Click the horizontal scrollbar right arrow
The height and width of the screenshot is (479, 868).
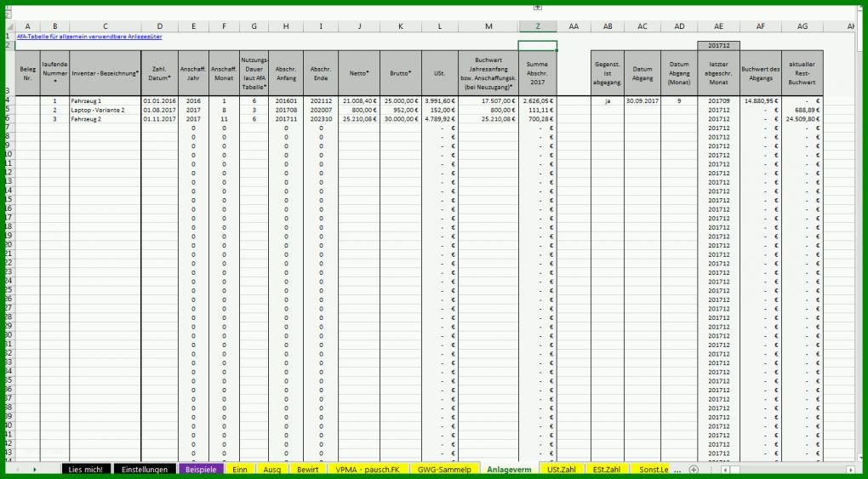point(850,470)
